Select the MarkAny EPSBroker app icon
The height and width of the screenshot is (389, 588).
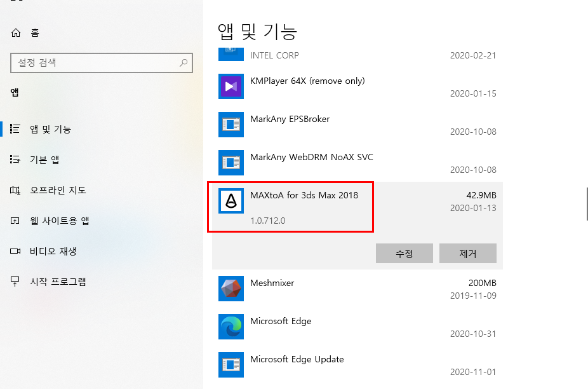tap(231, 125)
